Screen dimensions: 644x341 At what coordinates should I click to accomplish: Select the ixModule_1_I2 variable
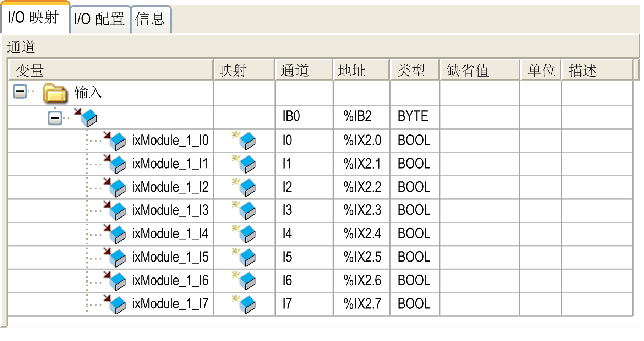(x=170, y=187)
